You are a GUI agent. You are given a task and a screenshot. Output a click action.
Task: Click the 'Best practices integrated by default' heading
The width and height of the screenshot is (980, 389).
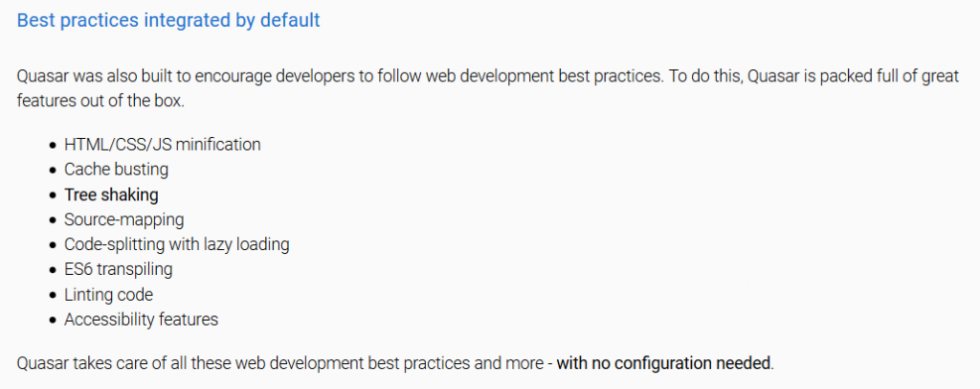[x=168, y=21]
